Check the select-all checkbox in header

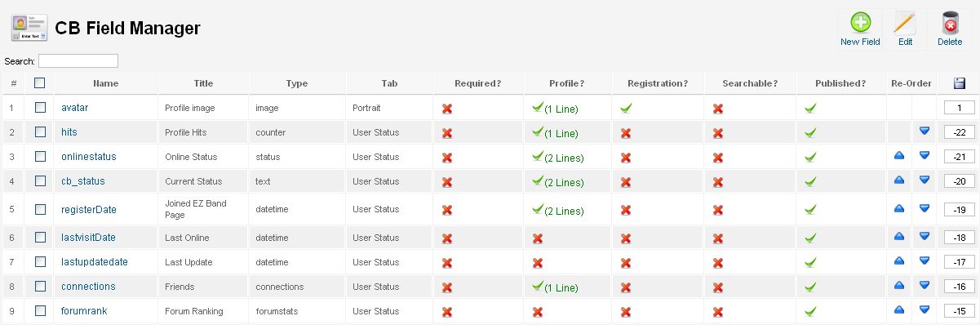tap(40, 82)
